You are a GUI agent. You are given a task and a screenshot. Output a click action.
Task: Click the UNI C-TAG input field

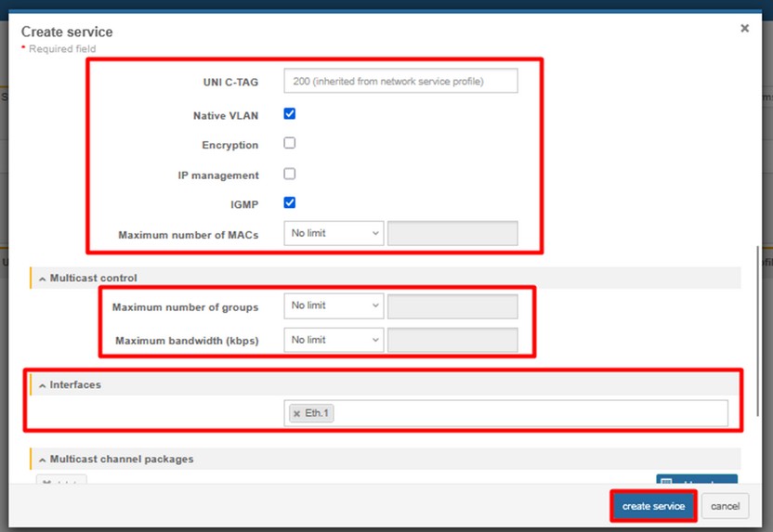click(400, 82)
